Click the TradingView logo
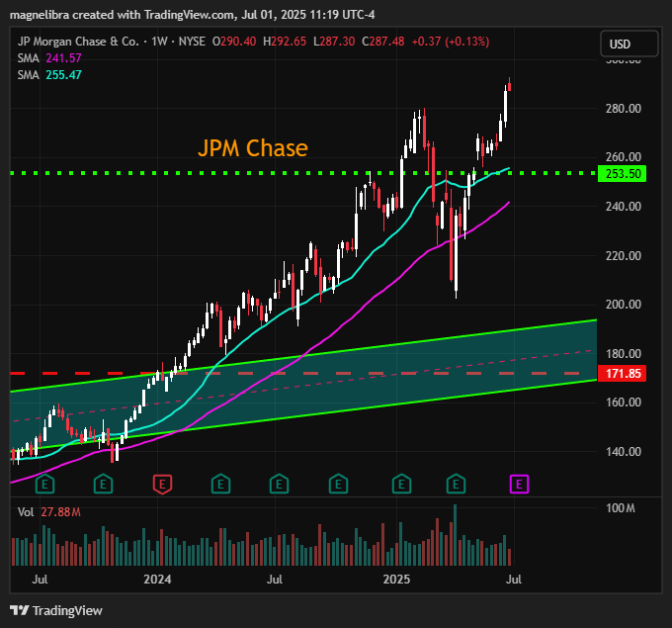672x628 pixels. (56, 610)
